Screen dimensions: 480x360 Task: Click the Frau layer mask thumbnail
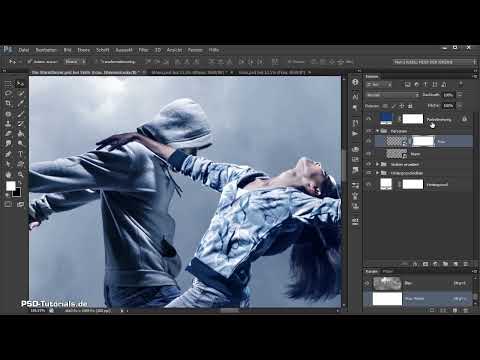(x=423, y=141)
